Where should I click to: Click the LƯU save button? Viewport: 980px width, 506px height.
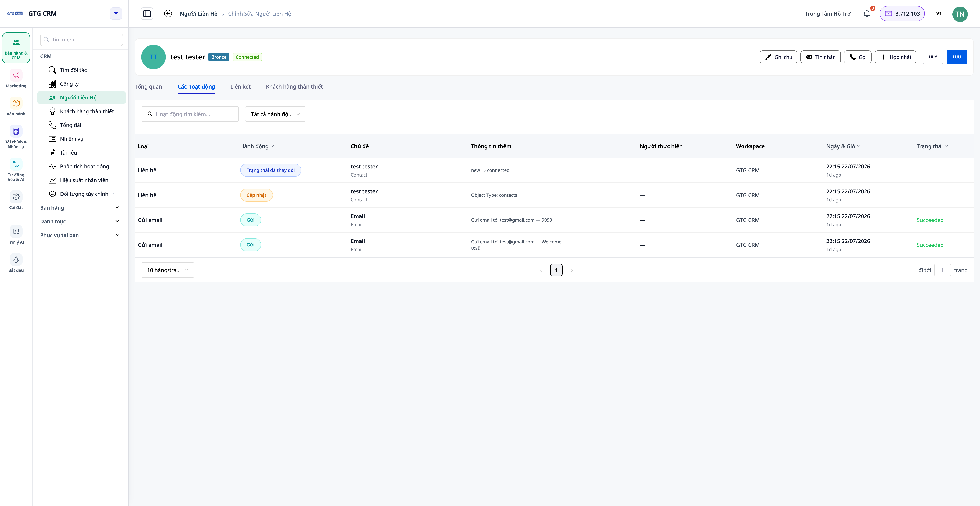(957, 57)
